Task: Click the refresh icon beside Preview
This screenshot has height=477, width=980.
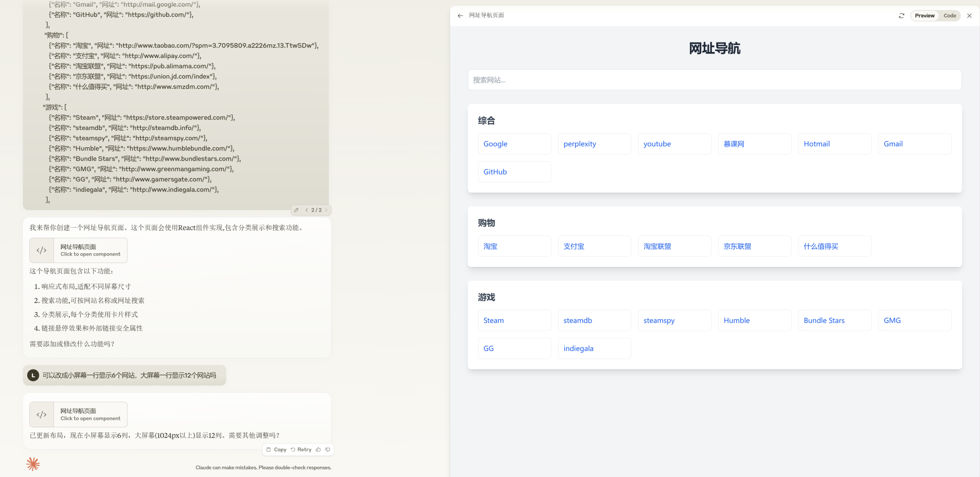Action: [902, 16]
